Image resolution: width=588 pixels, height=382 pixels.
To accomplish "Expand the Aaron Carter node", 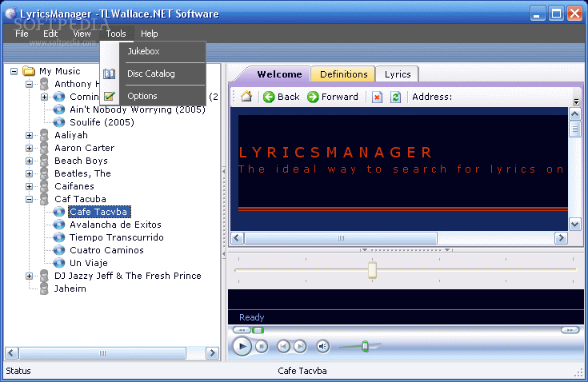I will click(30, 148).
